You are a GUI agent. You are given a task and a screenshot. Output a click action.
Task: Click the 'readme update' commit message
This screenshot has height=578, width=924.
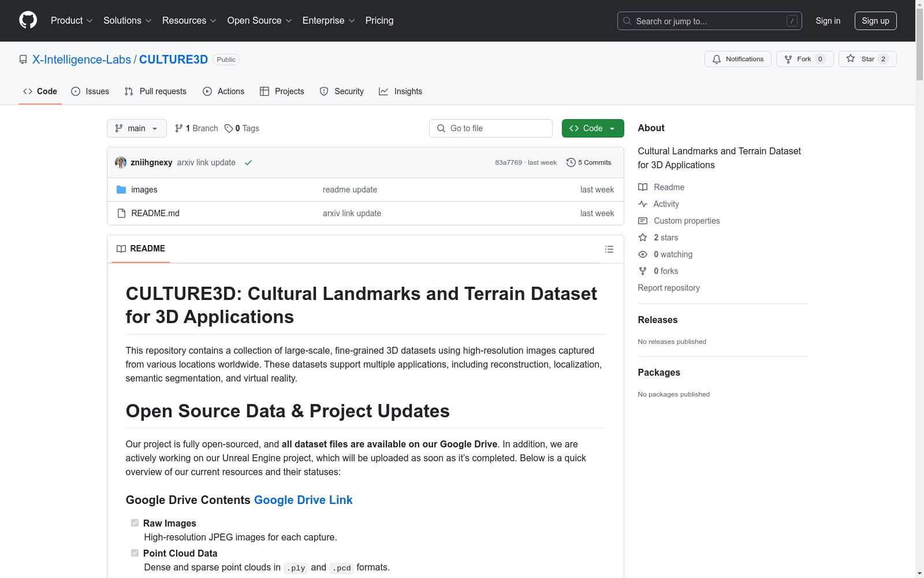350,190
